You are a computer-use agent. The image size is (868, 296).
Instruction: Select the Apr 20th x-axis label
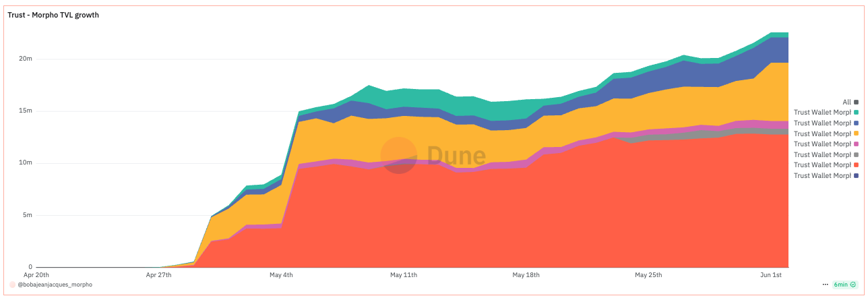tap(36, 275)
